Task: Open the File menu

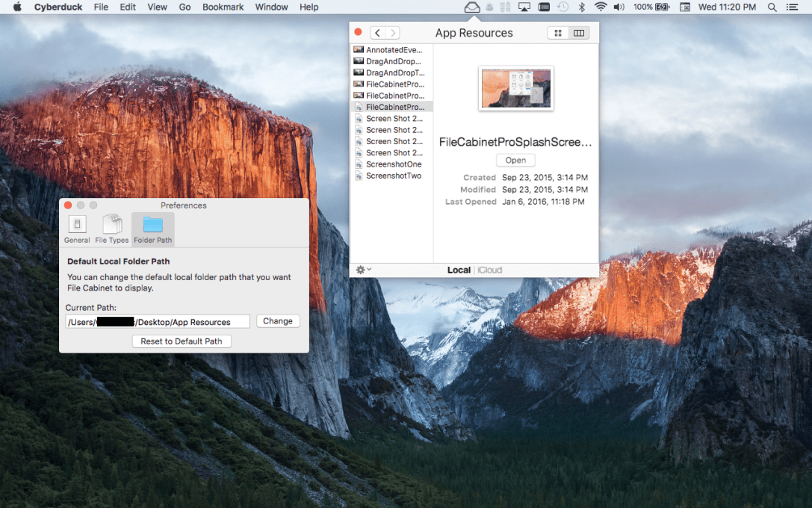Action: (101, 7)
